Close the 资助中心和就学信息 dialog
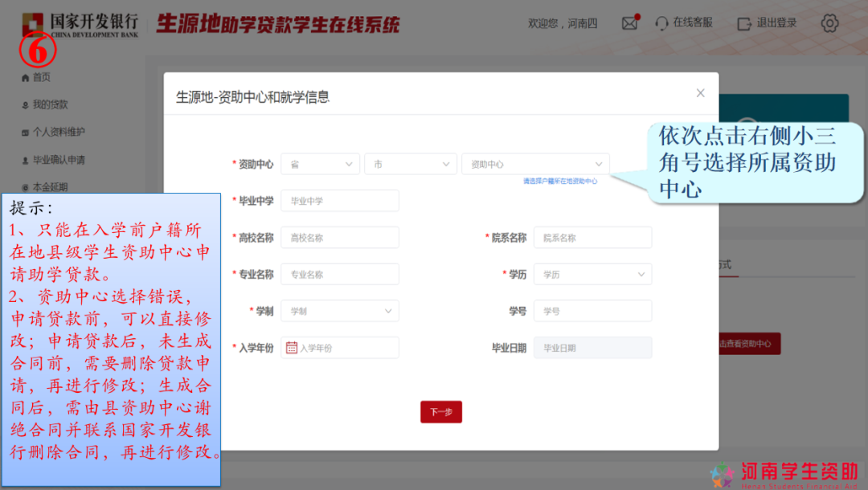This screenshot has width=868, height=490. [700, 93]
